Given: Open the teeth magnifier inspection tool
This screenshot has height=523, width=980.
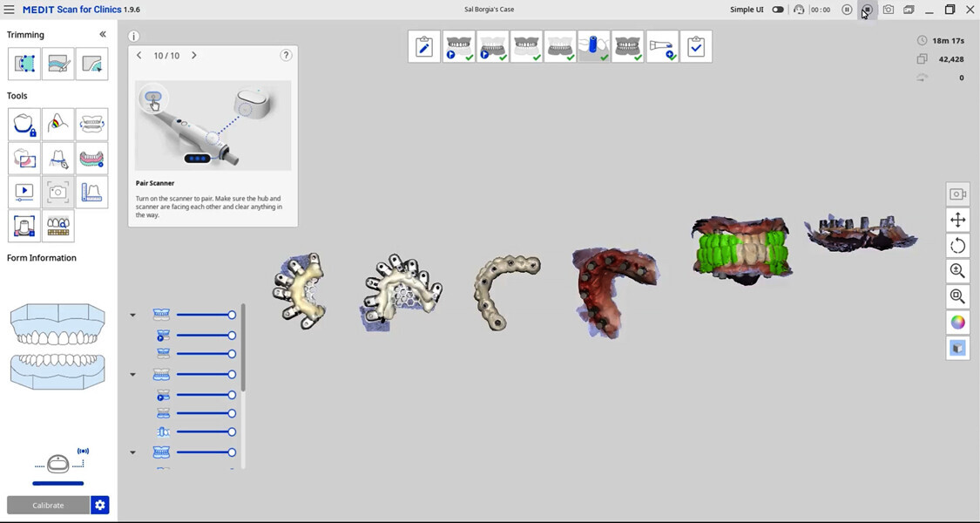Looking at the screenshot, I should coord(57,226).
